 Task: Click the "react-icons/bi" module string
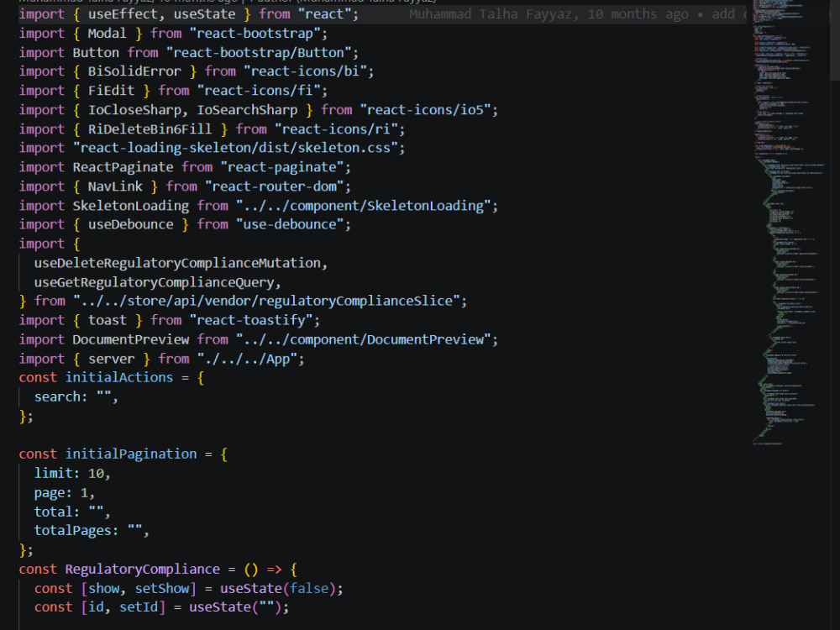coord(305,71)
